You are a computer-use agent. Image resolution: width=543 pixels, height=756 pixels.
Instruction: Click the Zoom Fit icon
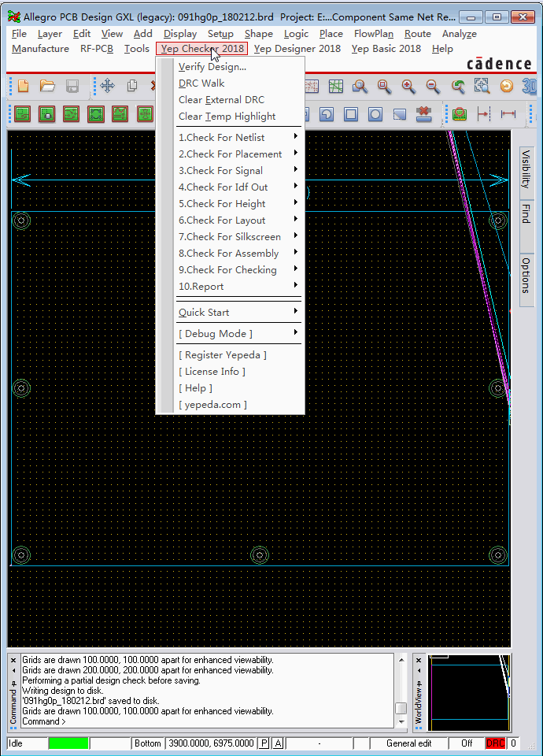[385, 87]
